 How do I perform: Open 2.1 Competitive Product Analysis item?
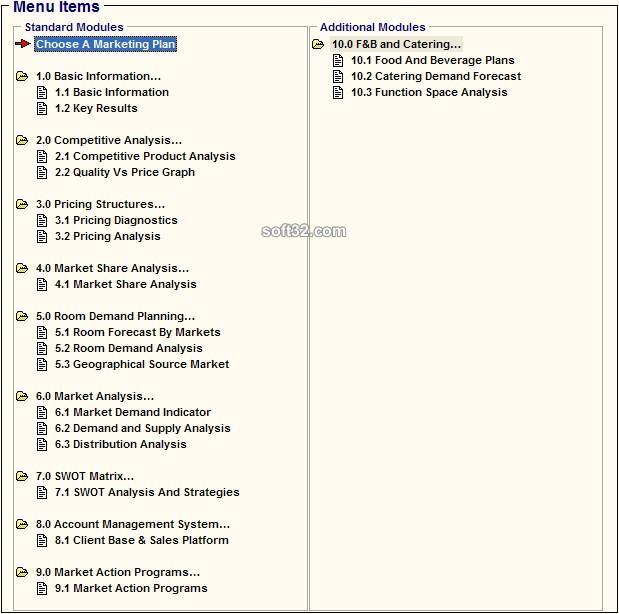pos(145,156)
